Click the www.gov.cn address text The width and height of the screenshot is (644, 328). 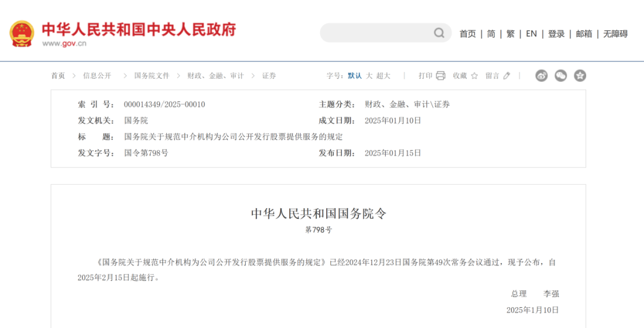coord(64,44)
